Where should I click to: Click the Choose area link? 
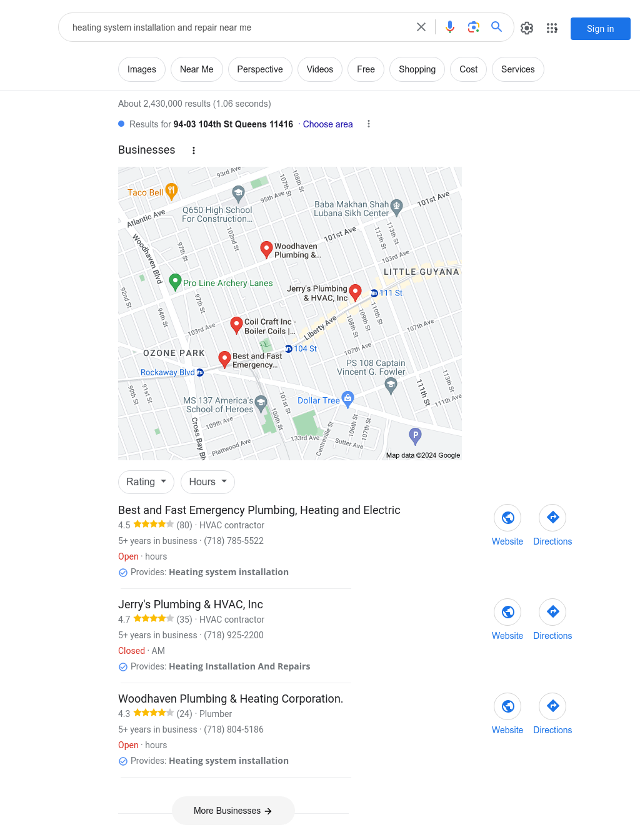coord(328,124)
